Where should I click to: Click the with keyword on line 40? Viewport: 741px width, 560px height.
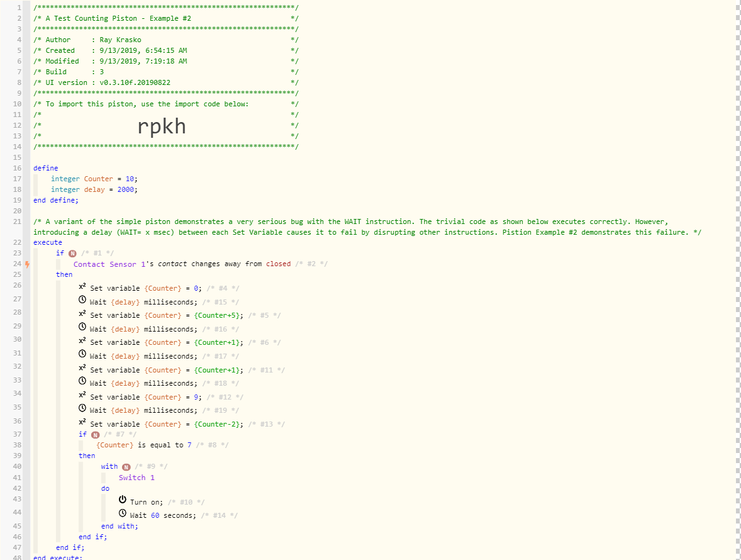click(109, 466)
